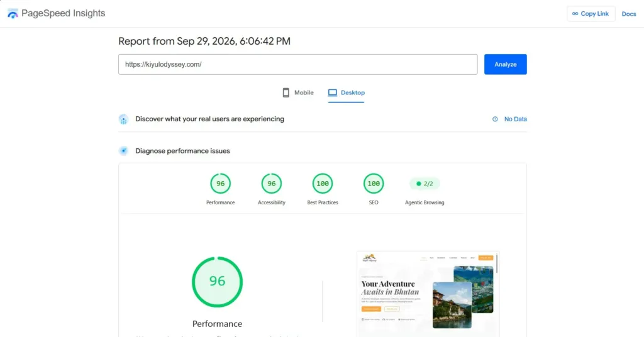Click the Best Practices label
644x337 pixels.
pos(323,202)
